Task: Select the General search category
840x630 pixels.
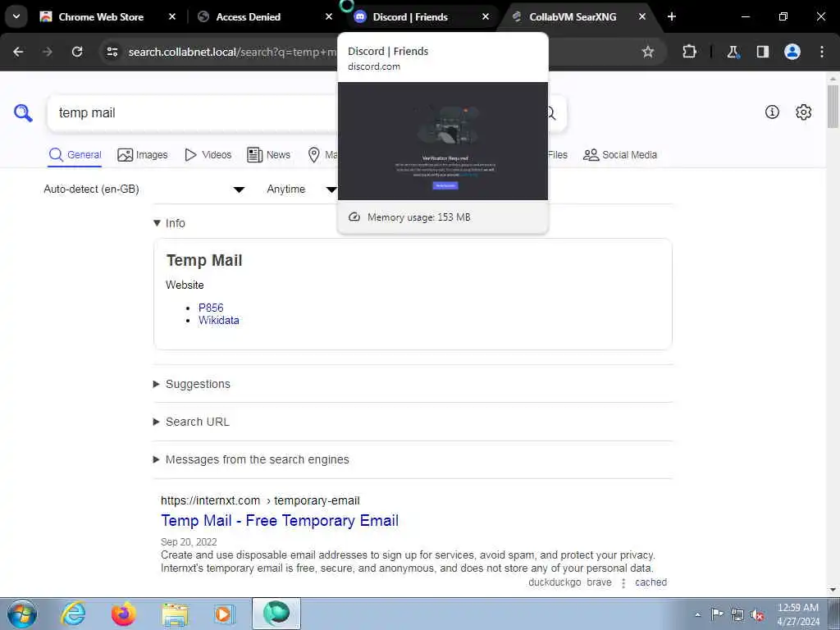Action: coord(75,155)
